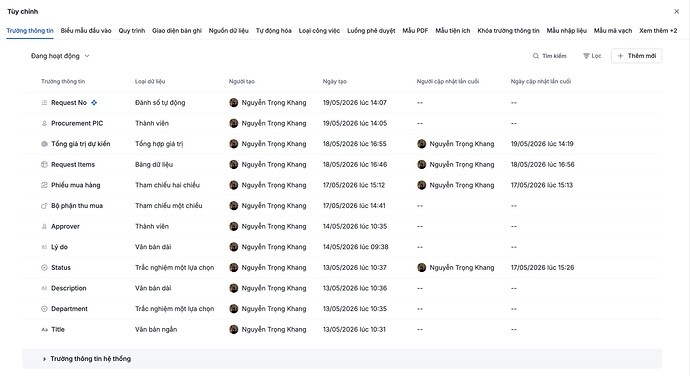
Task: Click the Tham chiếu hai chiều data type cell
Action: (x=167, y=185)
